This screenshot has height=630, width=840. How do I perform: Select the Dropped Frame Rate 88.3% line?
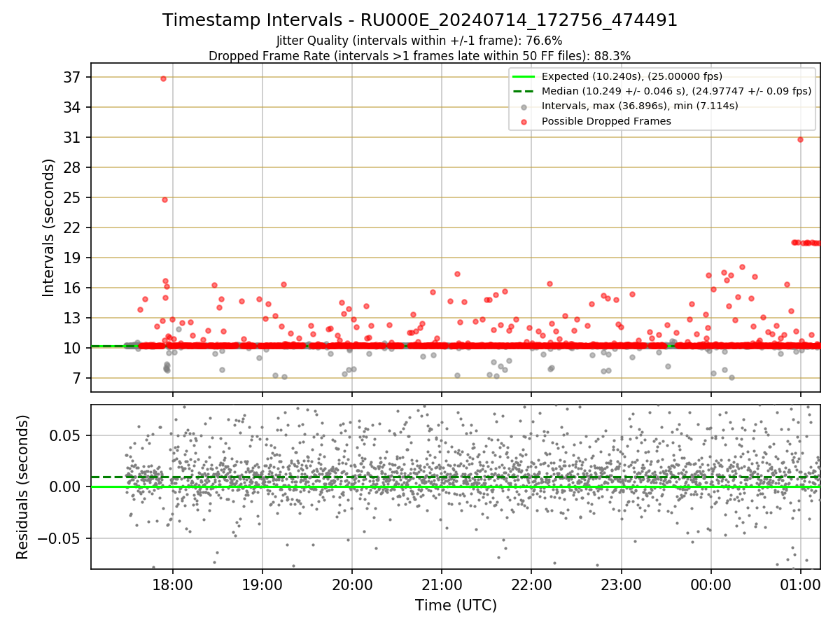click(420, 55)
